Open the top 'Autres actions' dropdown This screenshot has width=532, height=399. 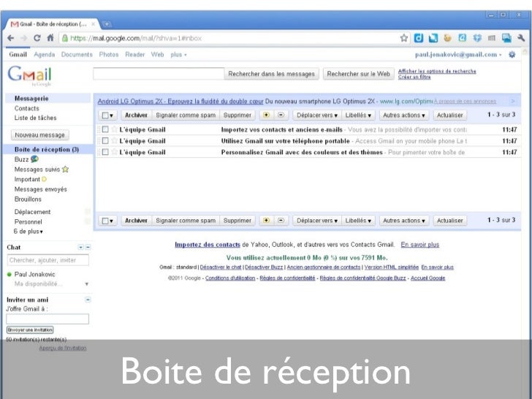[404, 115]
